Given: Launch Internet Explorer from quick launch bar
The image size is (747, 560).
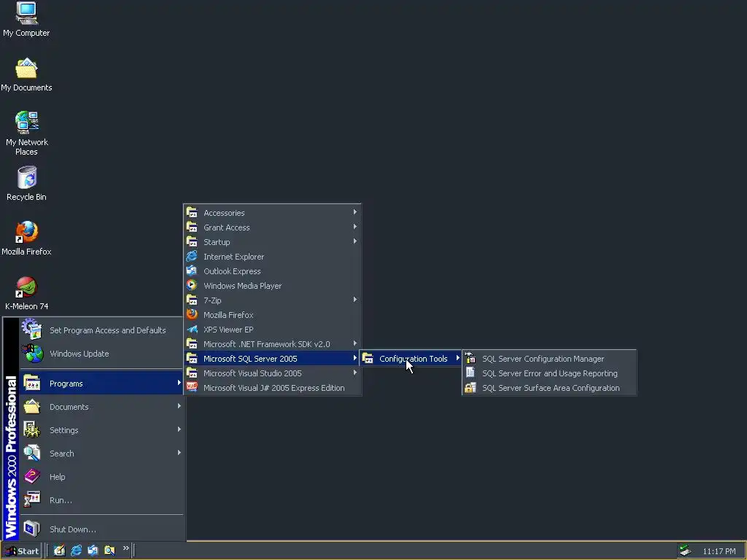Looking at the screenshot, I should [76, 551].
